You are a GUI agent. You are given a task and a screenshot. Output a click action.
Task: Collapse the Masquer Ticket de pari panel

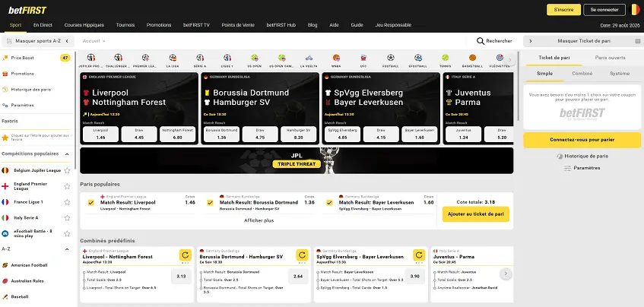tap(582, 41)
